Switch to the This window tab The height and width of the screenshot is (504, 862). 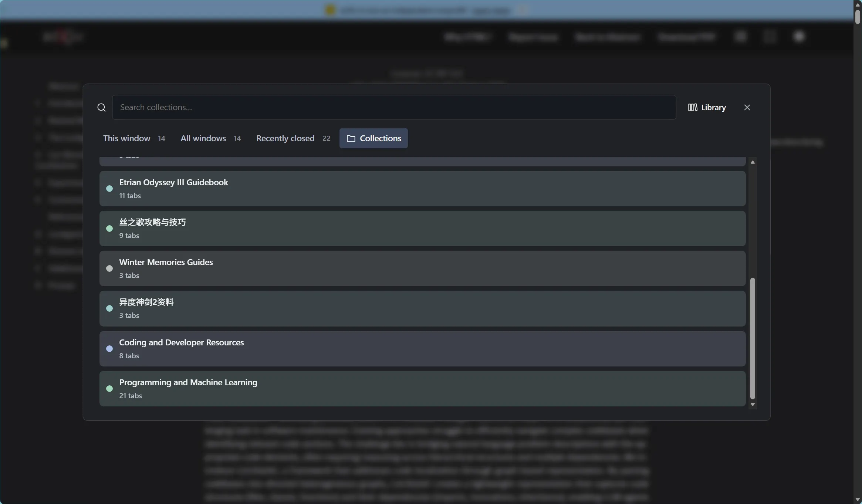134,138
